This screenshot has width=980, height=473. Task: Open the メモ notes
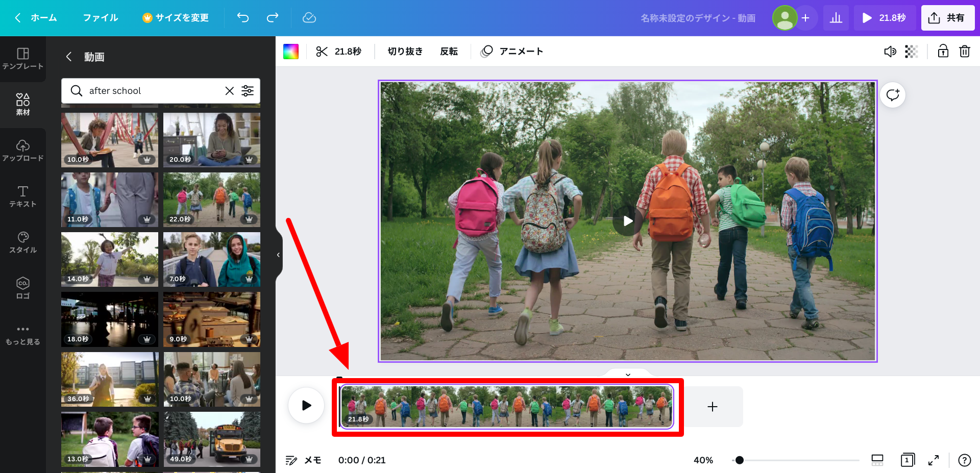point(303,460)
